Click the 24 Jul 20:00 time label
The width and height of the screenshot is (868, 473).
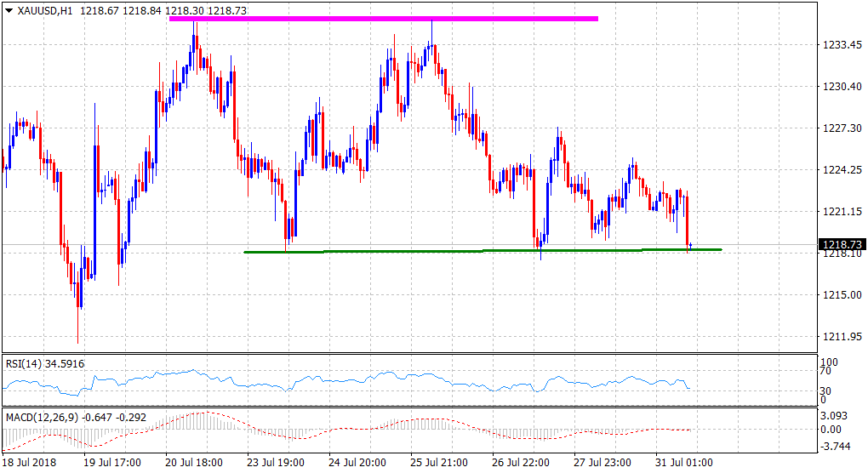click(357, 463)
